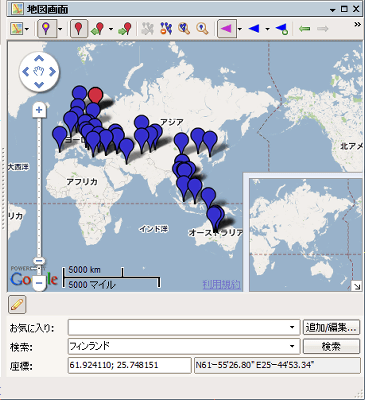This screenshot has height=400, width=365.
Task: Click the blue triangle with green circle icon
Action: coord(282,29)
